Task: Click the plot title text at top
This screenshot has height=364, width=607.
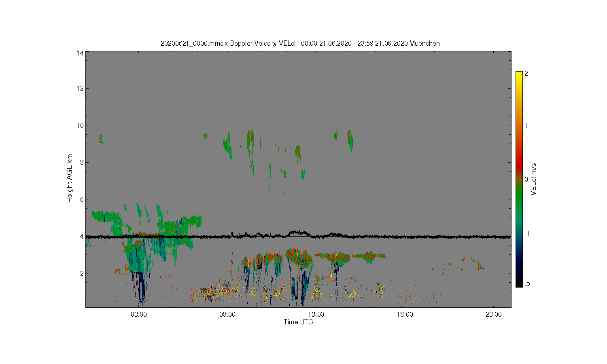Action: [300, 43]
